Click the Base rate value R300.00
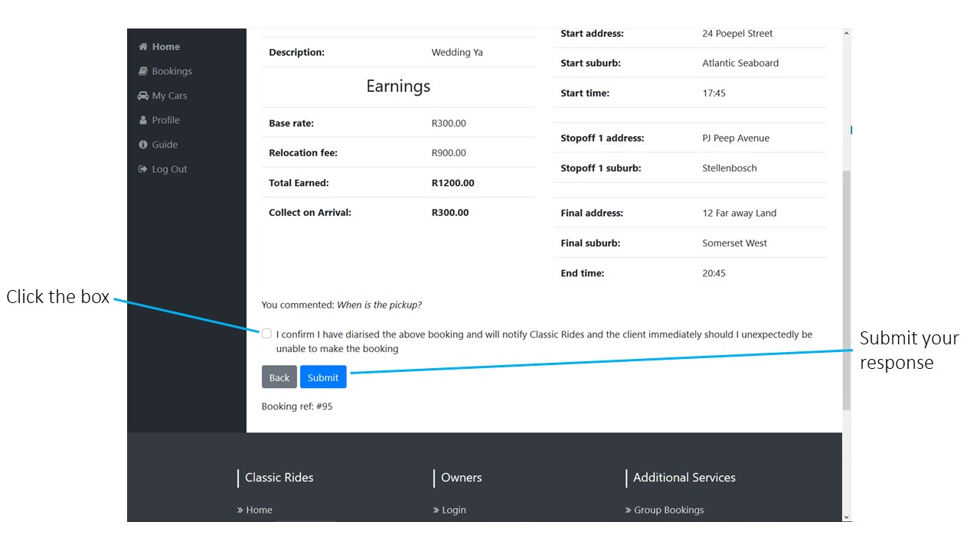 (449, 123)
